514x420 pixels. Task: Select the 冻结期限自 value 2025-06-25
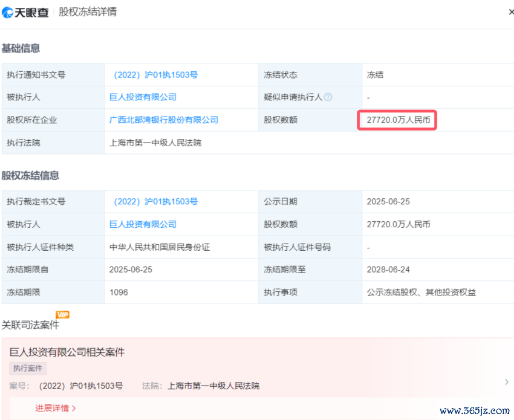(131, 270)
